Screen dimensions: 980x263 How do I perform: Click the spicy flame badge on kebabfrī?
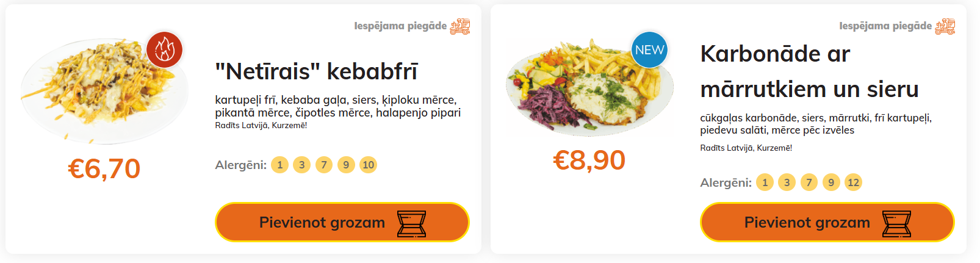coord(164,49)
